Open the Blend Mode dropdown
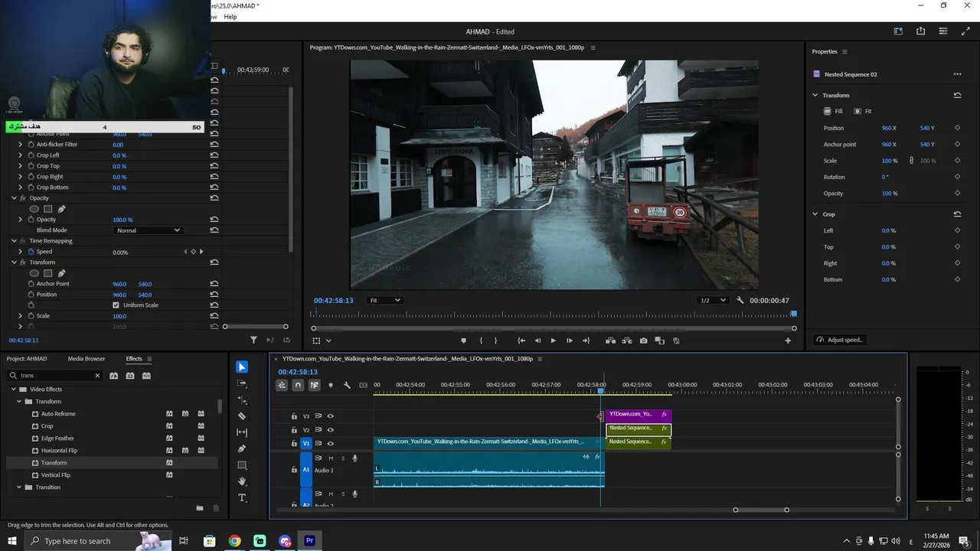The width and height of the screenshot is (980, 551). [x=148, y=230]
